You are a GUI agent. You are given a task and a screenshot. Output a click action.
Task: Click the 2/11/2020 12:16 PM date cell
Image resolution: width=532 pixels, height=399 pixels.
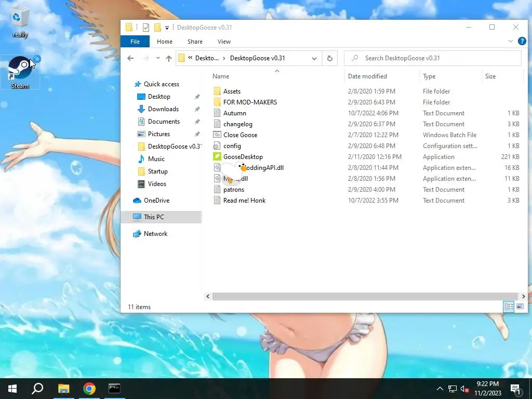tap(375, 157)
